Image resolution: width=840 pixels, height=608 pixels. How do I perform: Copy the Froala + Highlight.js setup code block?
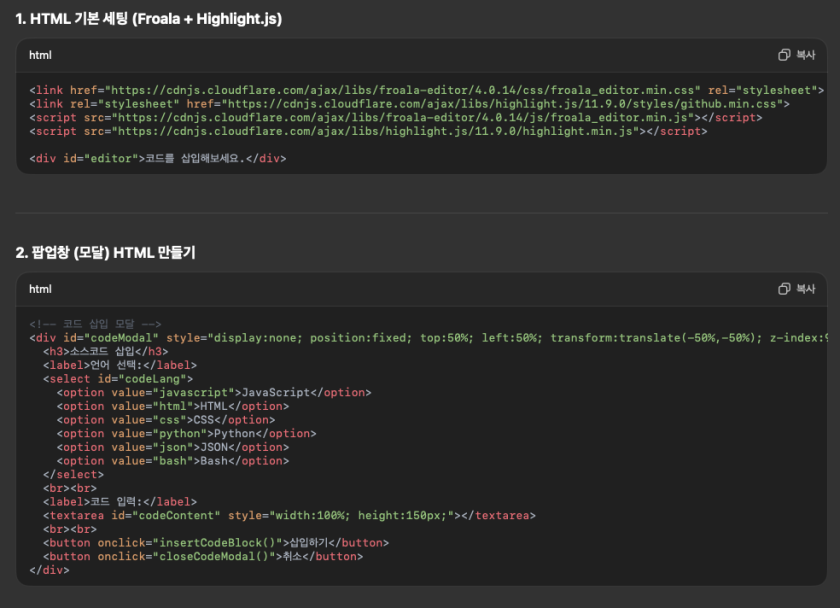797,55
